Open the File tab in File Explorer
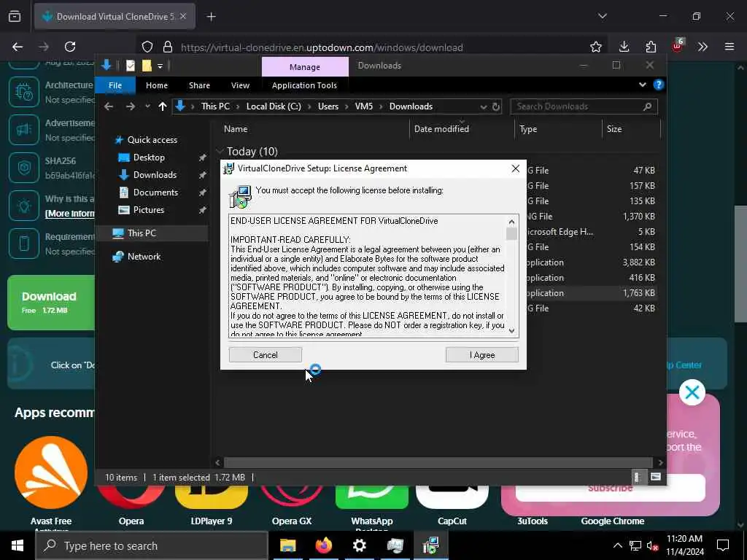This screenshot has width=747, height=560. coord(115,85)
